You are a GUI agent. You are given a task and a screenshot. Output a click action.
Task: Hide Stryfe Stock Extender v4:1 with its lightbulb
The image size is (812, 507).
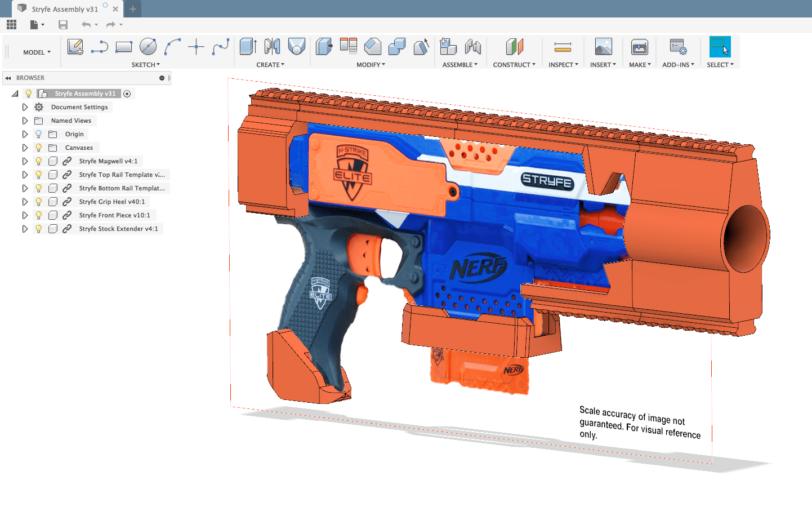coord(38,229)
